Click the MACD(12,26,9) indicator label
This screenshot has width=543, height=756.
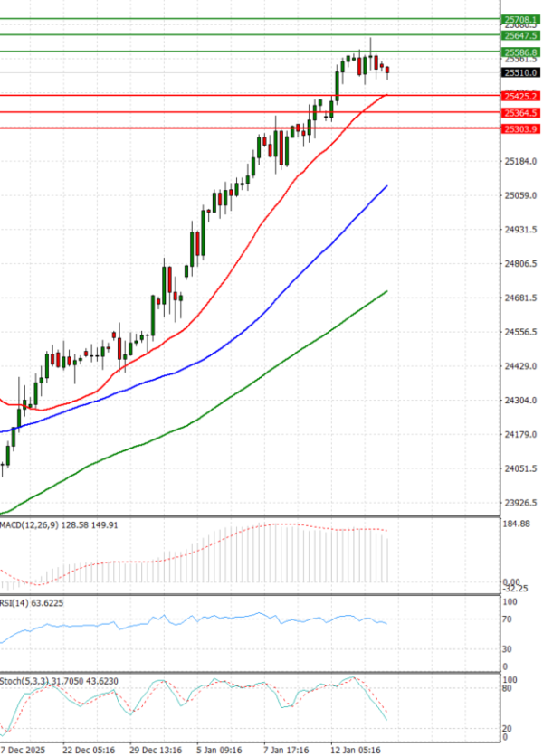26,524
